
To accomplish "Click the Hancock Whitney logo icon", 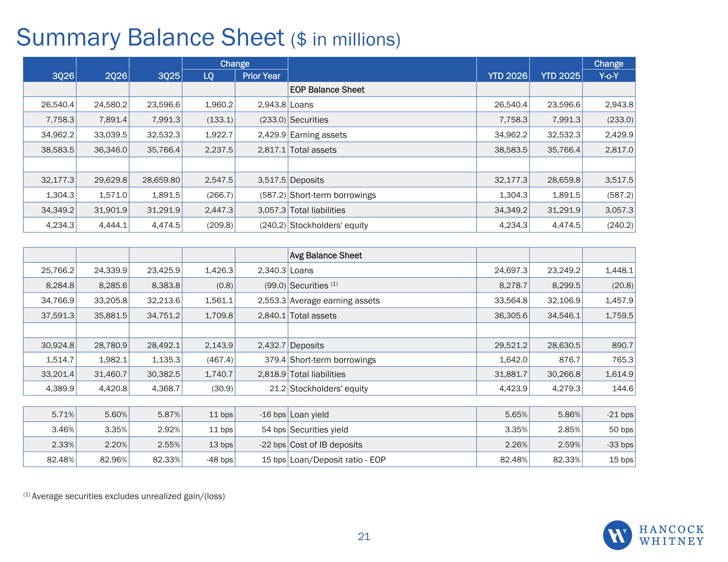I will point(617,535).
